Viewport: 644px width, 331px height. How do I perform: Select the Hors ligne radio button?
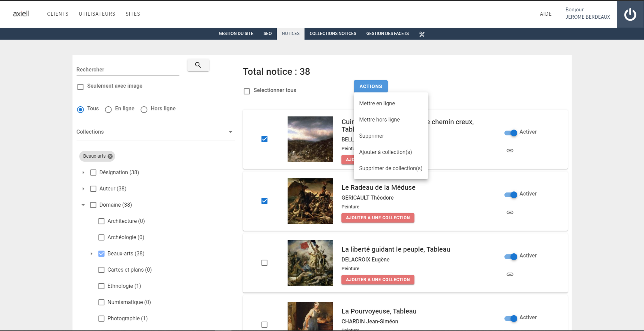pos(144,109)
